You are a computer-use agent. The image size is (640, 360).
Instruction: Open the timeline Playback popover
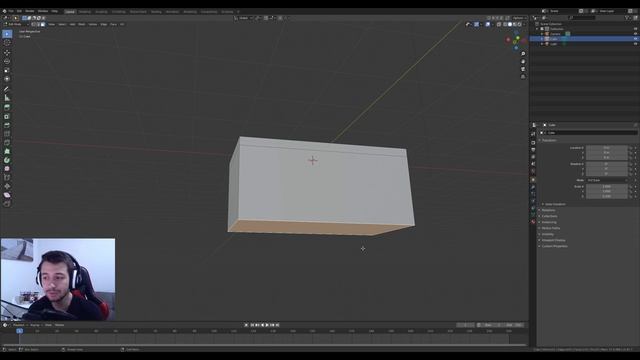tap(20, 325)
